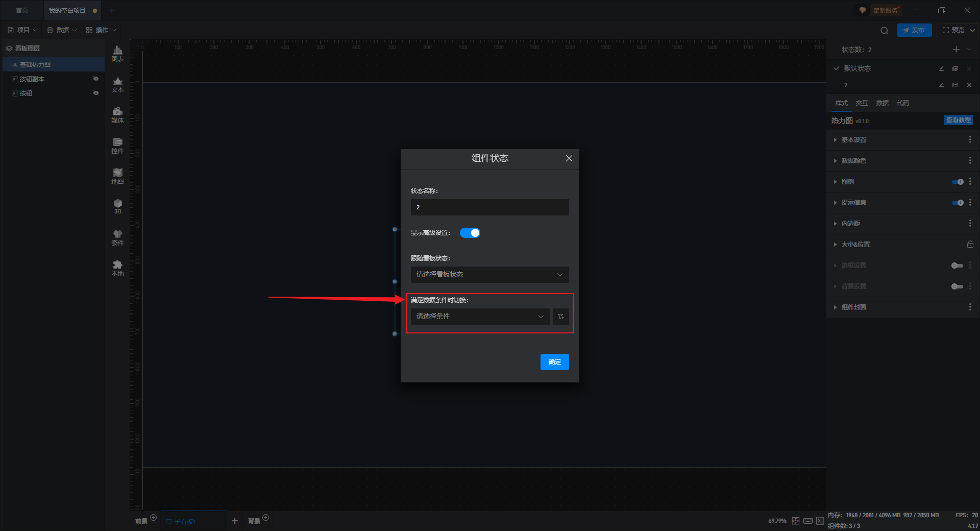Screen dimensions: 980x531
Task: Open the 图表 chart component library
Action: pyautogui.click(x=117, y=54)
